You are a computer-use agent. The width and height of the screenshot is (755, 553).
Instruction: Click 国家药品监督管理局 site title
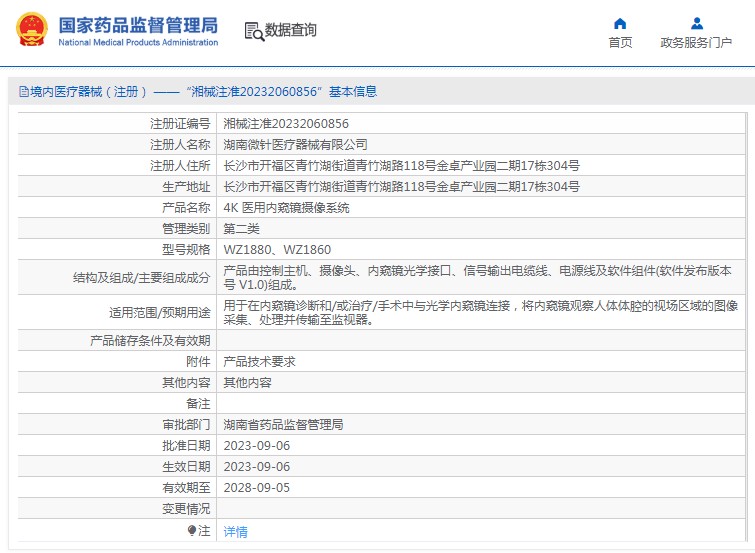tap(138, 25)
